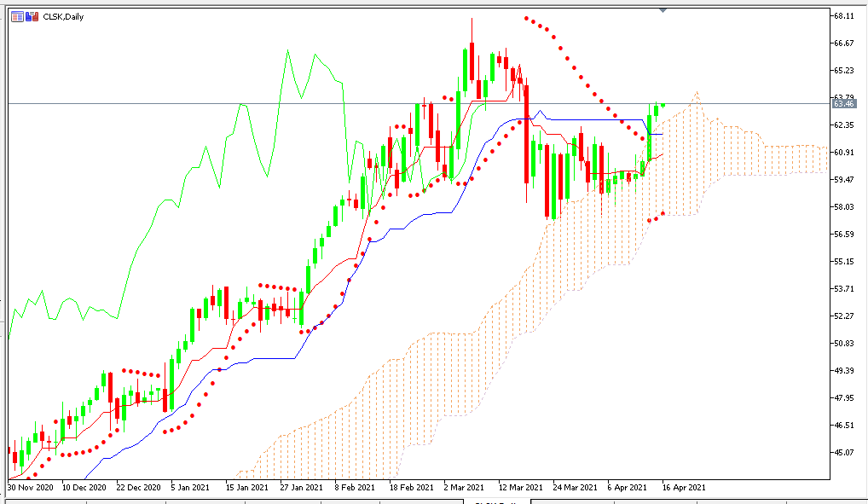Click the chart shift triangle marker at top
This screenshot has width=868, height=504.
(x=663, y=10)
